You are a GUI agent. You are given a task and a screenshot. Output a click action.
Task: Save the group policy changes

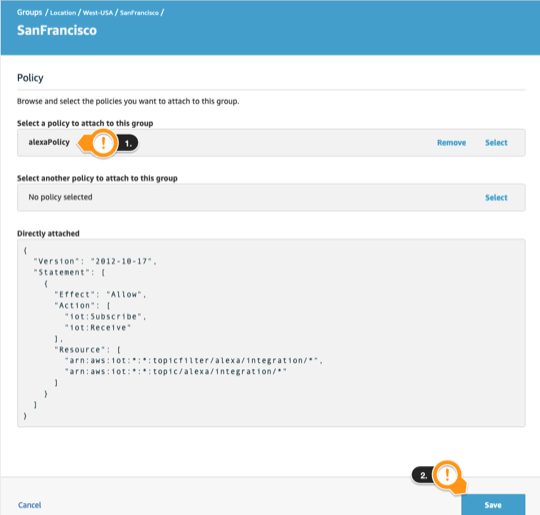click(493, 505)
